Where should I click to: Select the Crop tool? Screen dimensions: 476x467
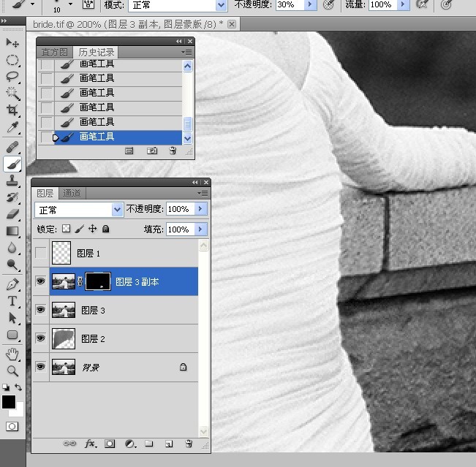[x=12, y=110]
